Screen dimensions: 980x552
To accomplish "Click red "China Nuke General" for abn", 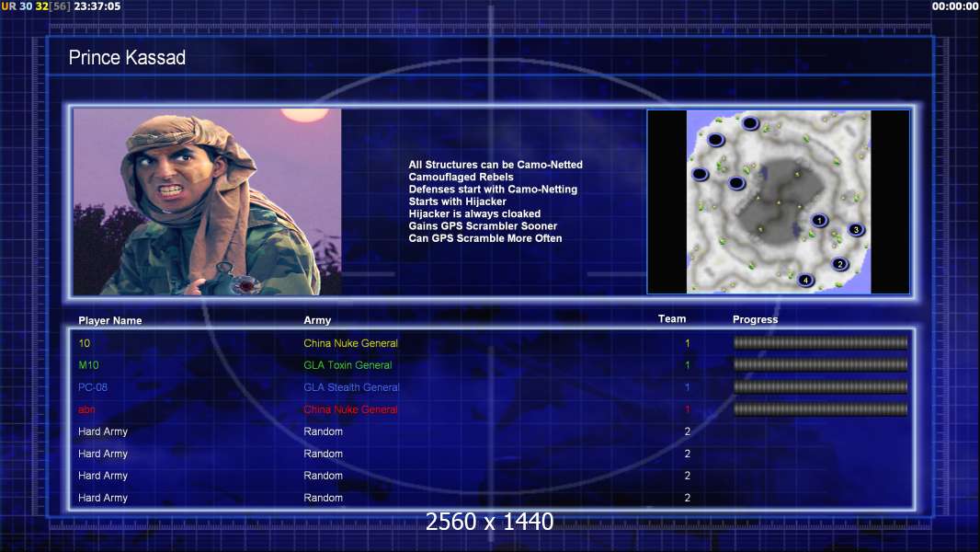I will pos(350,409).
